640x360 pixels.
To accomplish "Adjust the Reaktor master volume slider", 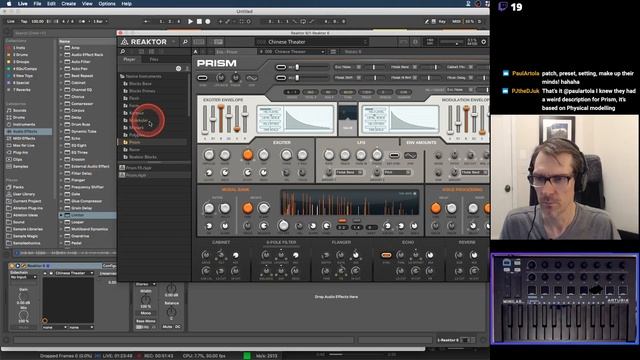I will (x=451, y=42).
